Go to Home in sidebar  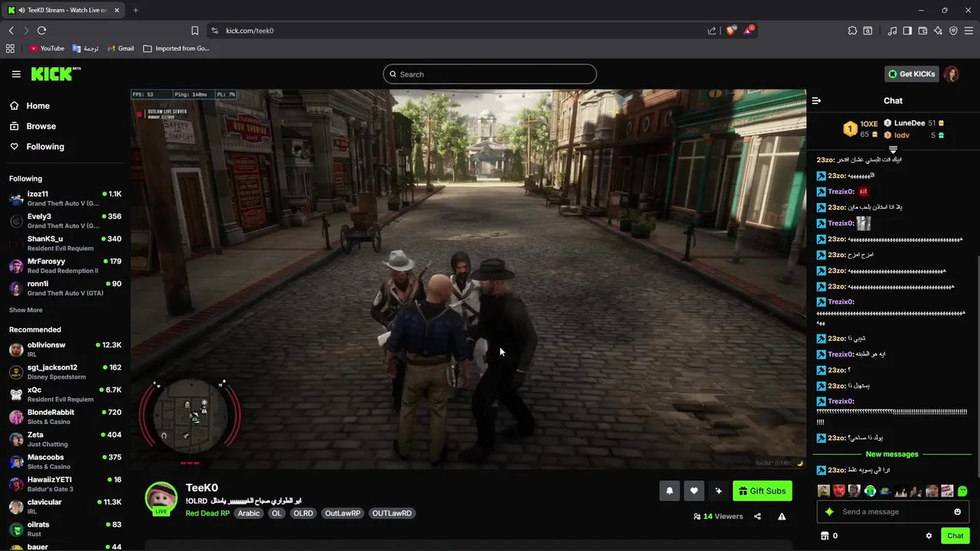tap(30, 106)
